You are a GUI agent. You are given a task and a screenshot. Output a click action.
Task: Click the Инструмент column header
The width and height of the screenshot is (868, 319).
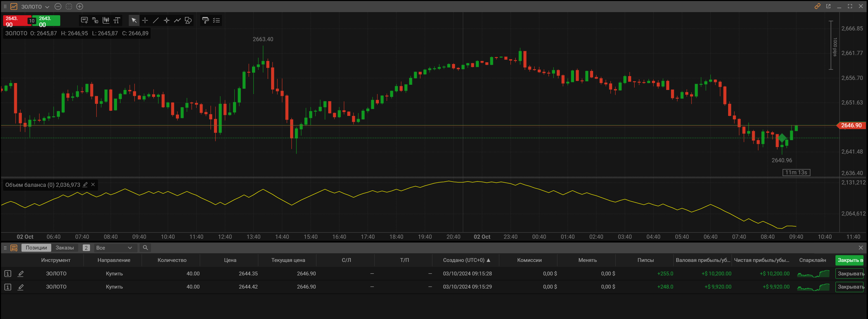55,260
